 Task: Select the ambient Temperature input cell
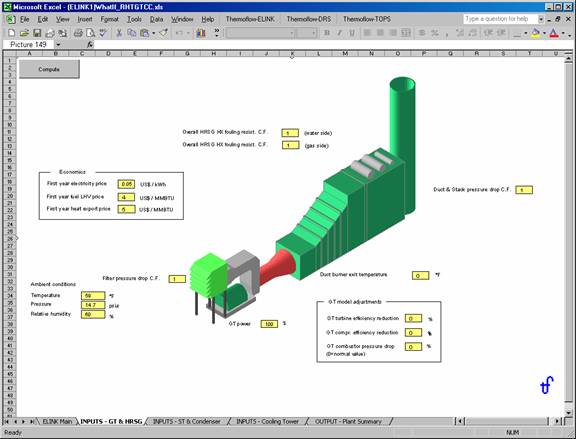93,295
